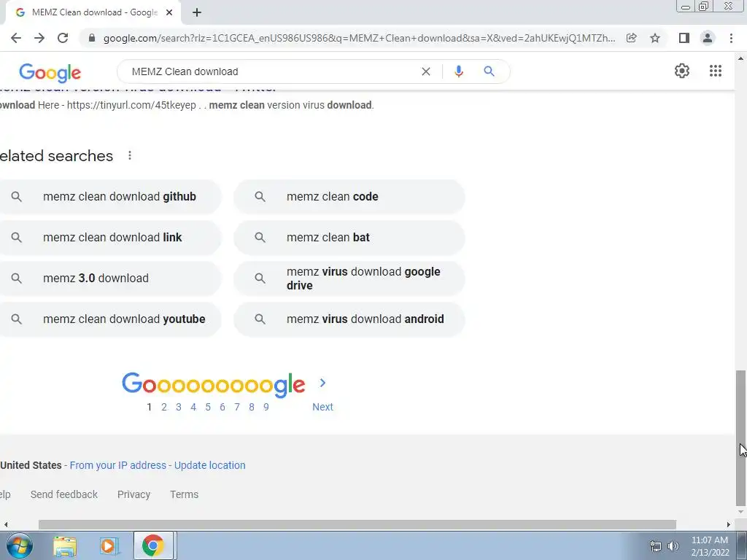Go to results page 5

pyautogui.click(x=208, y=407)
